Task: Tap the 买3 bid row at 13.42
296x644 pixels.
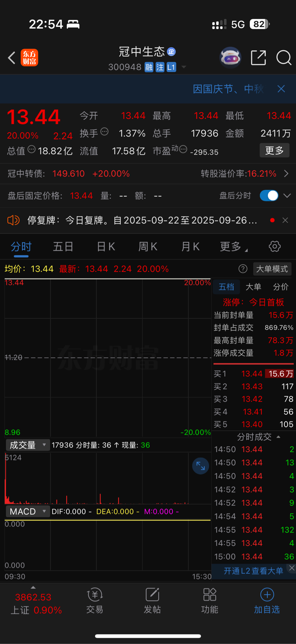Action: tap(254, 399)
